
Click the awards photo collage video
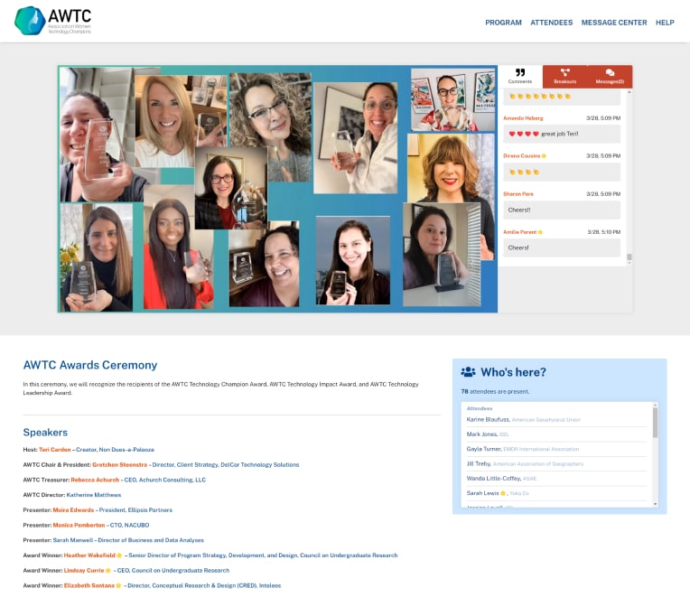point(277,189)
